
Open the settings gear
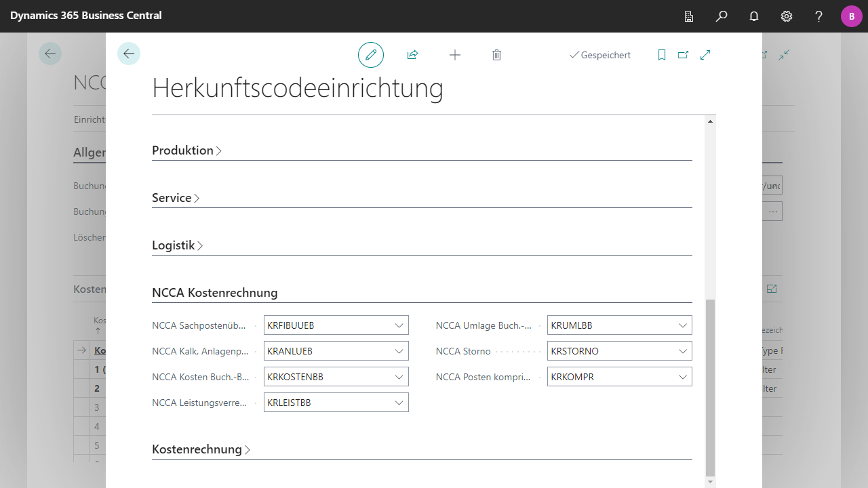pyautogui.click(x=787, y=16)
